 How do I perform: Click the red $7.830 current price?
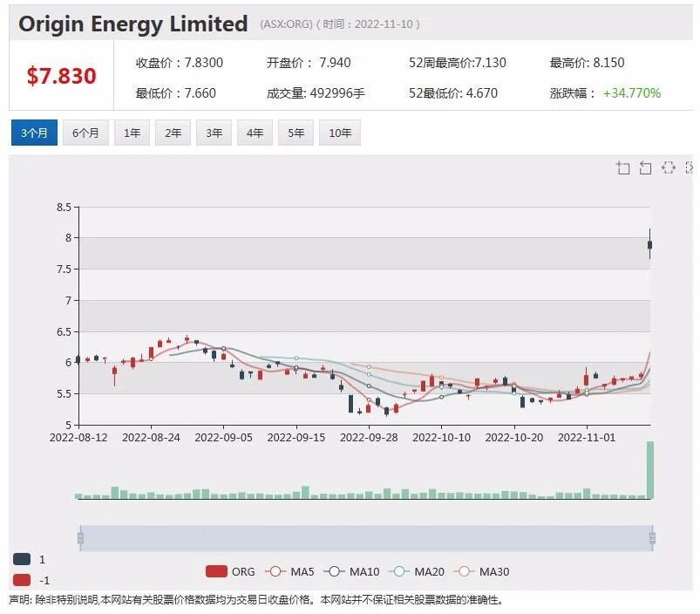[62, 76]
